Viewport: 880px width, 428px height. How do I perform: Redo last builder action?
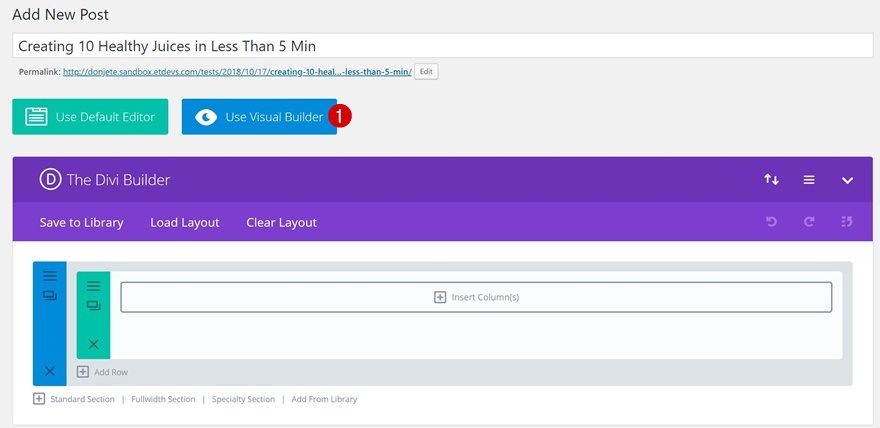809,222
